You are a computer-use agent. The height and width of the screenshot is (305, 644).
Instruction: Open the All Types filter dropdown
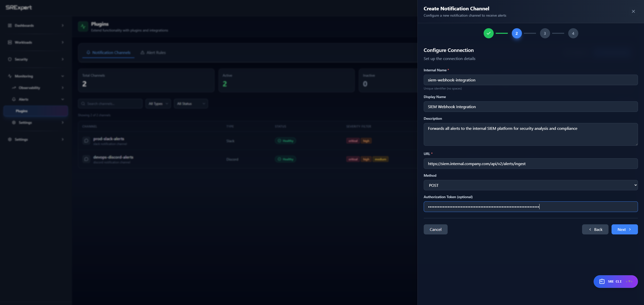158,103
